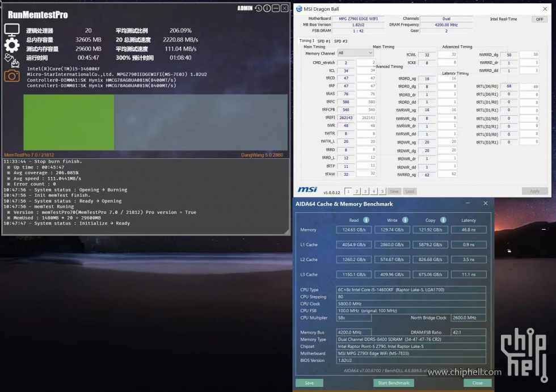Click the 'DangWang 5.0.2860' label

pyautogui.click(x=262, y=155)
